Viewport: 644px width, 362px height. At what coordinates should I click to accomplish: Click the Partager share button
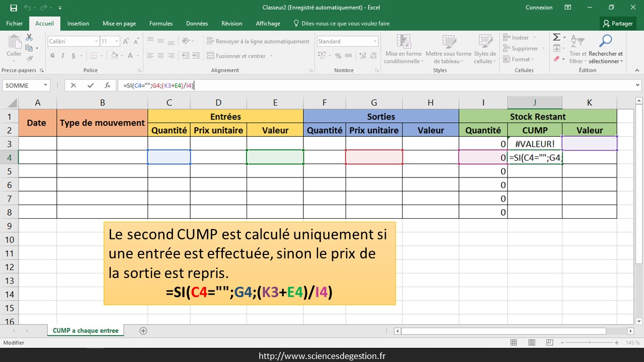(618, 23)
